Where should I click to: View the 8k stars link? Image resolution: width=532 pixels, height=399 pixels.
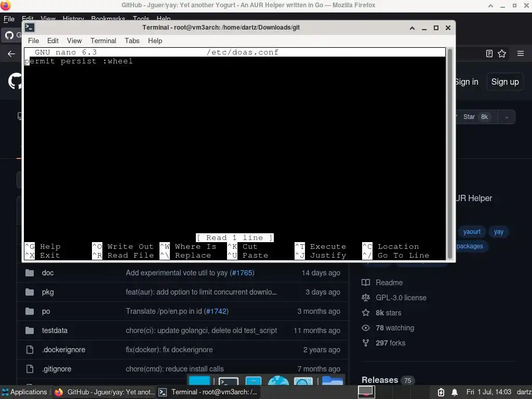click(389, 313)
